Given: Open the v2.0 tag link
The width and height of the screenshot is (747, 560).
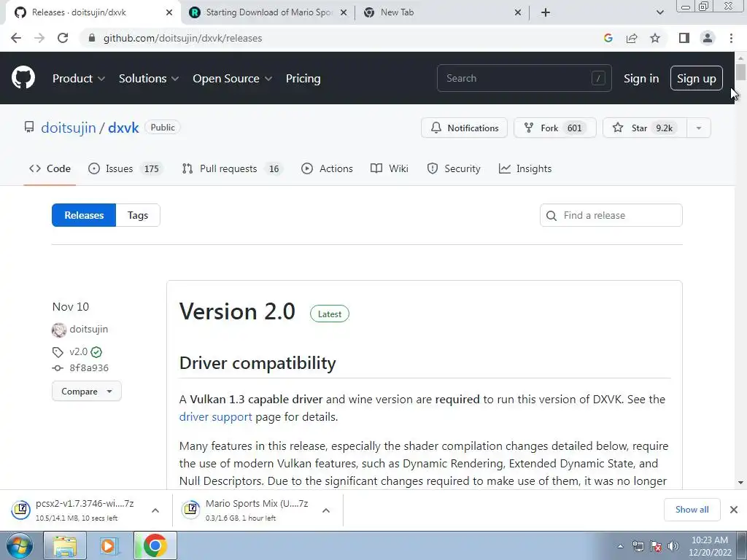Looking at the screenshot, I should tap(78, 352).
